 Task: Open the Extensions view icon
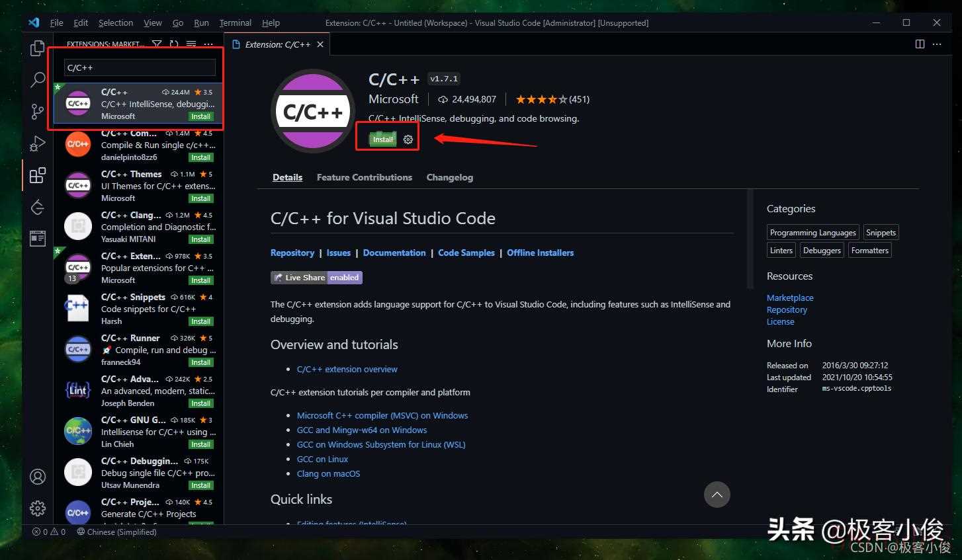point(38,175)
